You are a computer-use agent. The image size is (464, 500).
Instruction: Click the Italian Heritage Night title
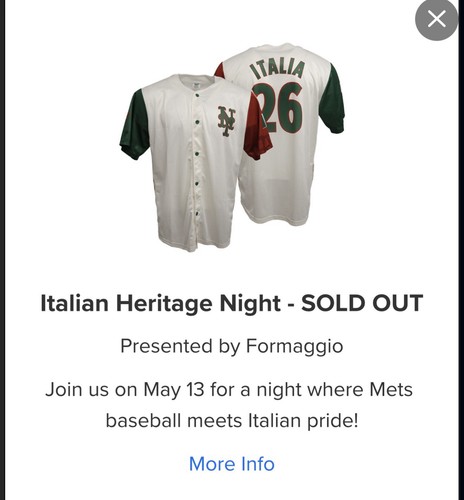tap(160, 303)
